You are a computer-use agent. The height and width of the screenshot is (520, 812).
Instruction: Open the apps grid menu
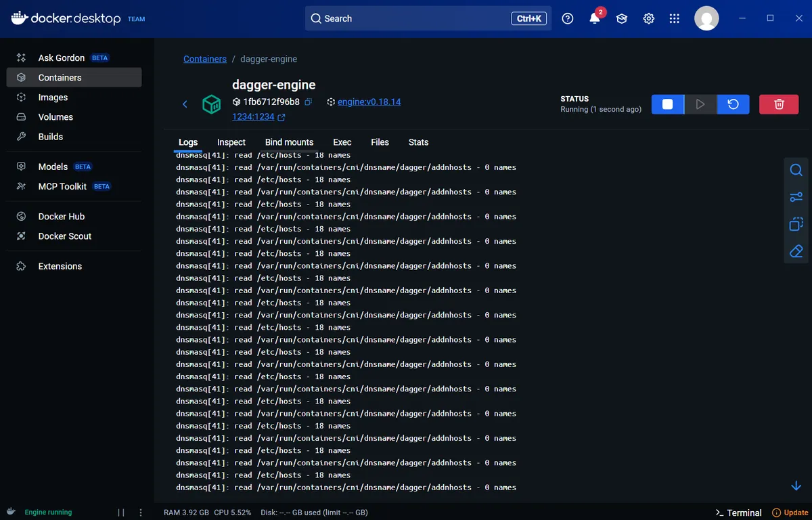pyautogui.click(x=675, y=19)
